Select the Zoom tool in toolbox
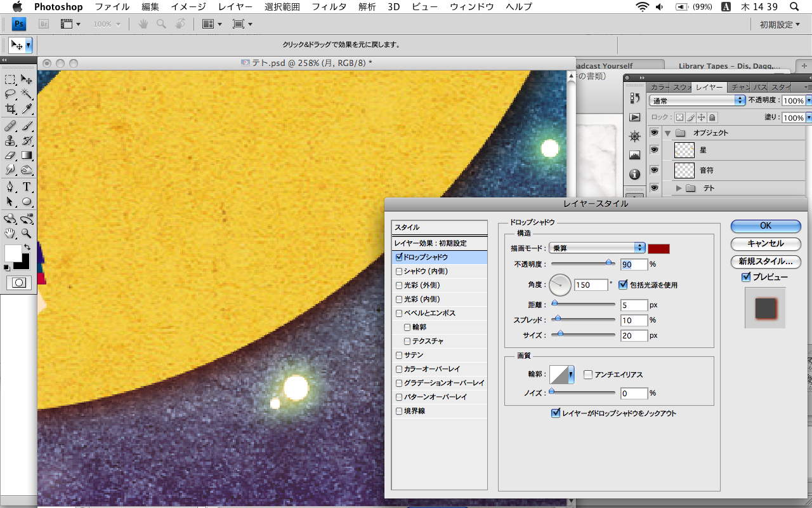This screenshot has height=508, width=812. (x=27, y=233)
